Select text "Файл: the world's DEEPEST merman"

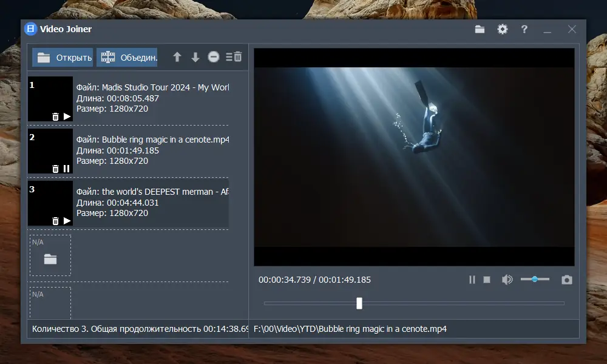(145, 192)
